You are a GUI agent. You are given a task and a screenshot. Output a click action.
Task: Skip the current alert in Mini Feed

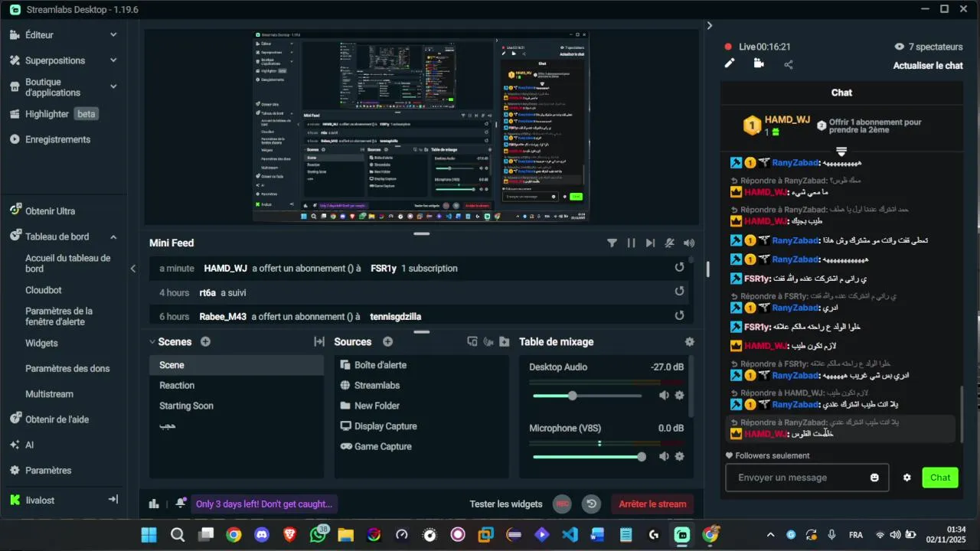650,243
